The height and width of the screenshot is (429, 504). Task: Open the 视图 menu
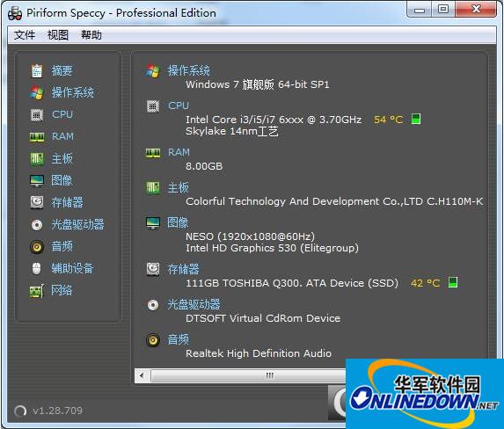[x=58, y=34]
